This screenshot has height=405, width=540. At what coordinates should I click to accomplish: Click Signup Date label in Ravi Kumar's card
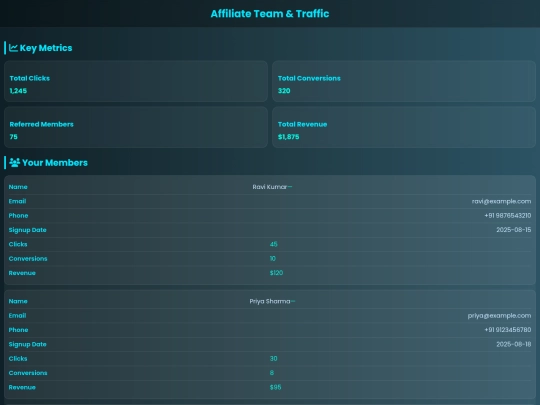pos(28,230)
